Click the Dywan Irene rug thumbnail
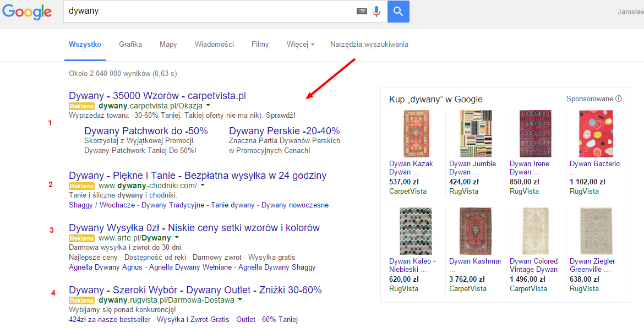 pos(536,134)
